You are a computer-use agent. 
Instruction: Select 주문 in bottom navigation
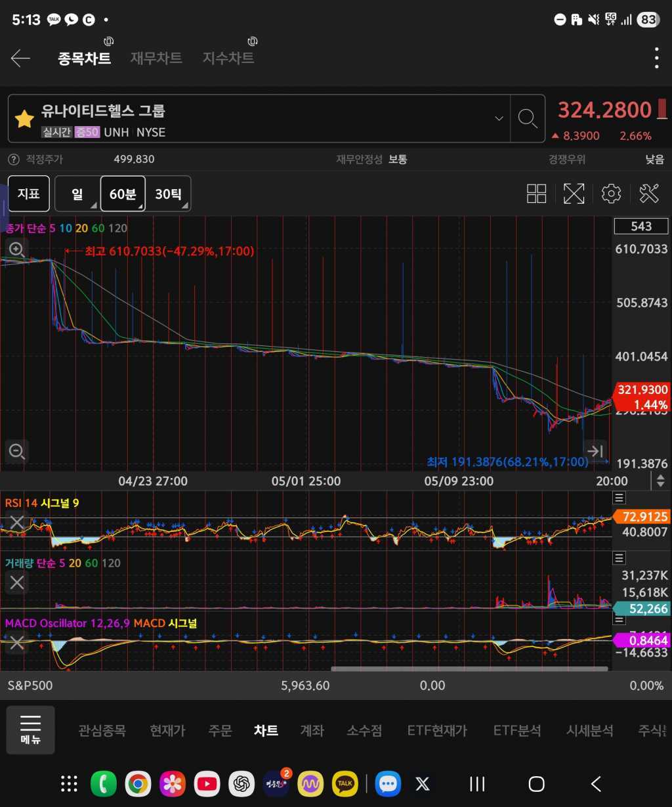[x=220, y=730]
